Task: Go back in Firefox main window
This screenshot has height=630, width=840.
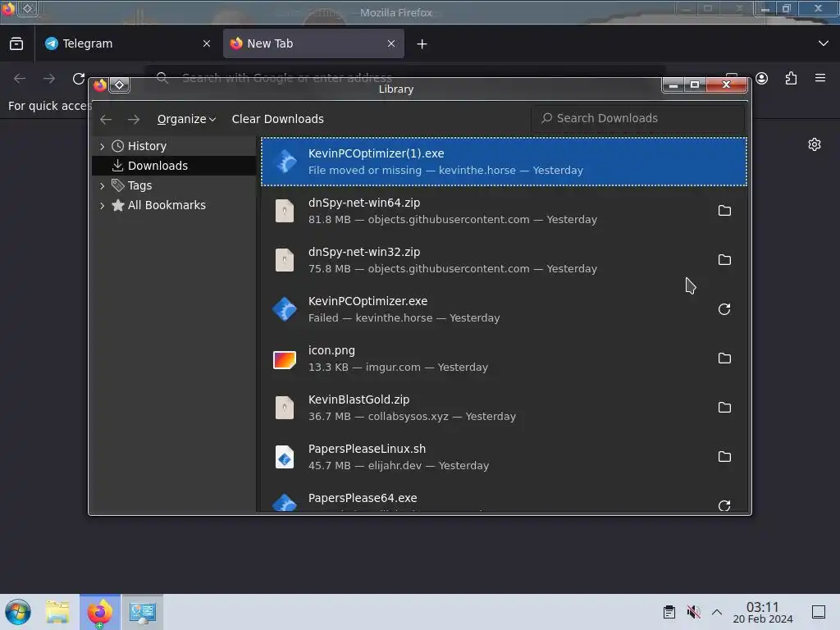Action: coord(20,79)
